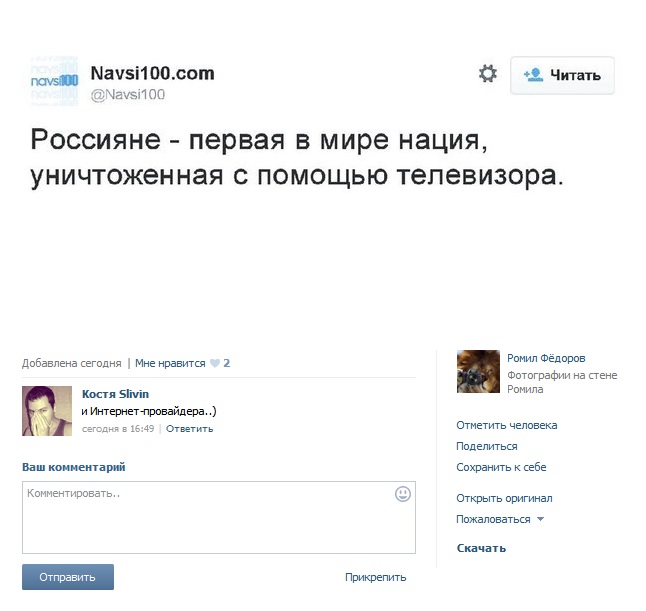Click inside the Комментировать text field
The image size is (646, 611).
point(219,517)
